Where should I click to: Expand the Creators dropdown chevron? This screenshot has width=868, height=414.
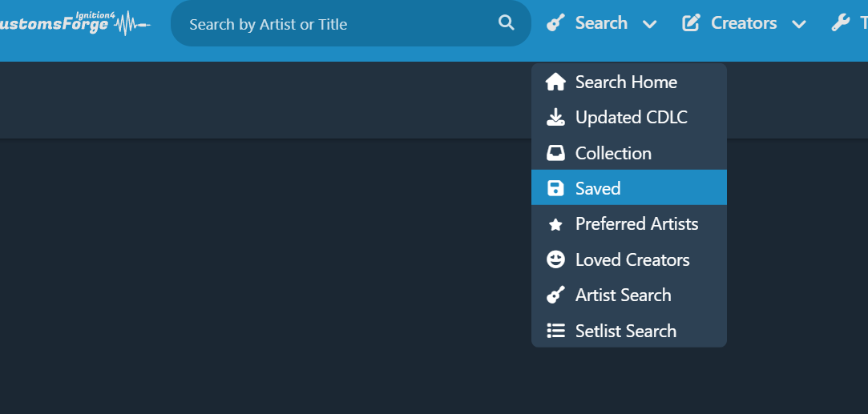pyautogui.click(x=798, y=24)
